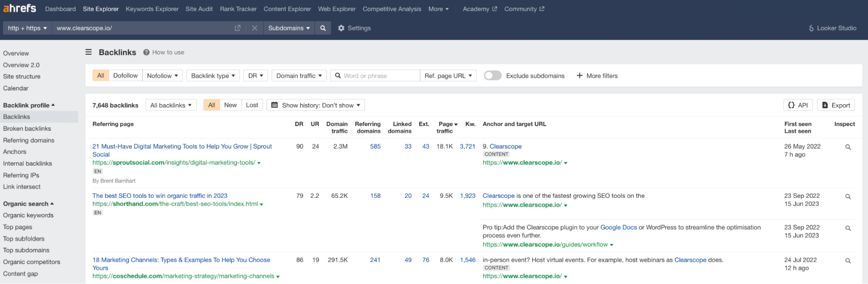Open the Show history dropdown

(x=316, y=105)
